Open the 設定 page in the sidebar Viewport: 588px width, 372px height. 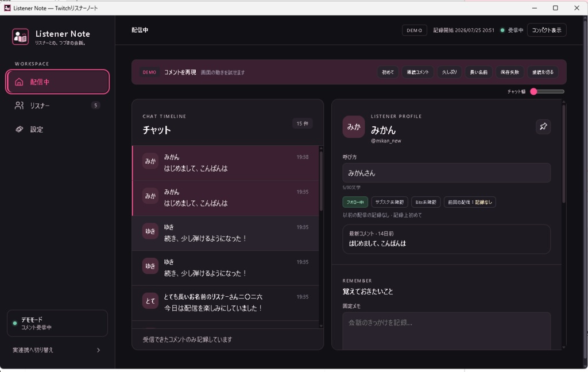(57, 129)
